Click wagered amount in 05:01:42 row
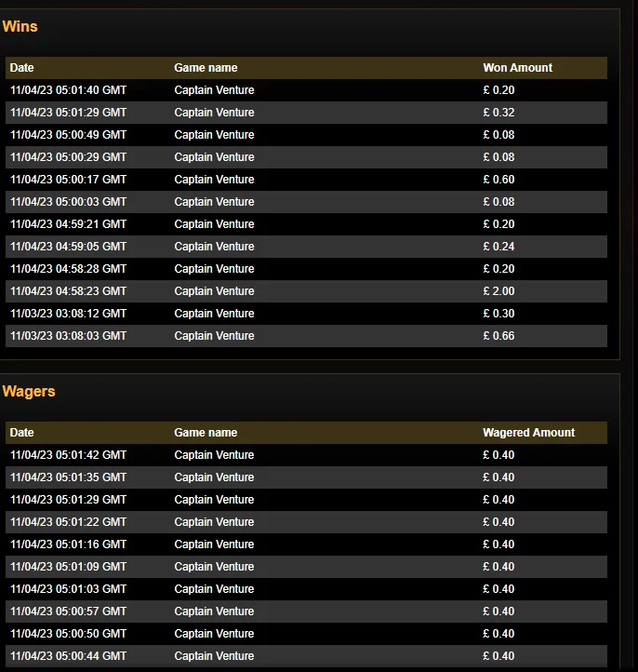The image size is (638, 672). point(498,455)
